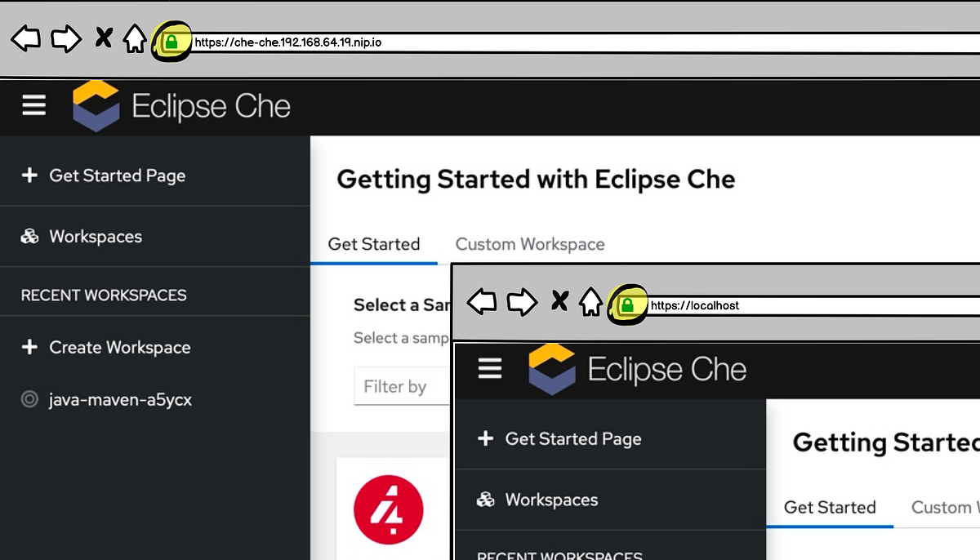
Task: Switch to the Custom Workspace tab
Action: point(529,244)
